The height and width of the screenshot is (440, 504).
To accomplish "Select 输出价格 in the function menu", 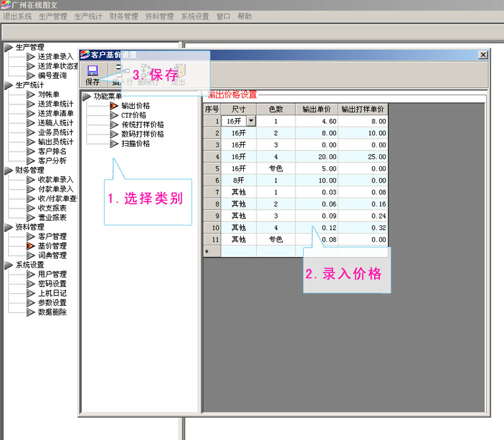I will click(x=135, y=106).
